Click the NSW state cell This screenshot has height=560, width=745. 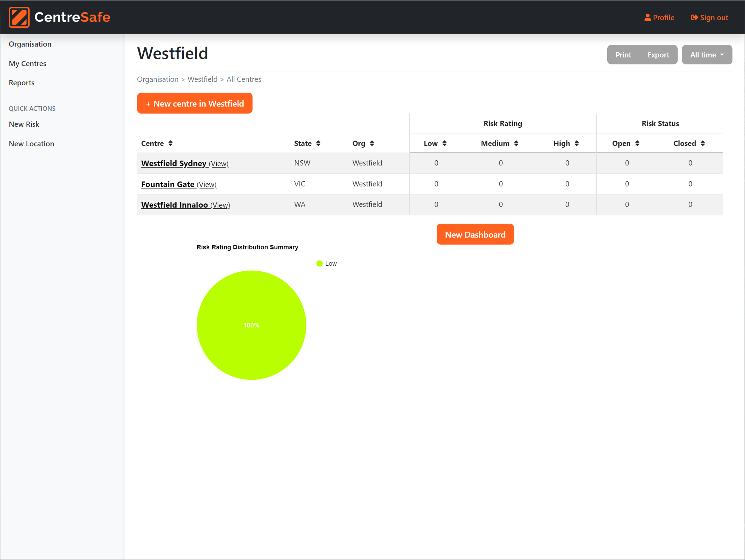(x=302, y=163)
